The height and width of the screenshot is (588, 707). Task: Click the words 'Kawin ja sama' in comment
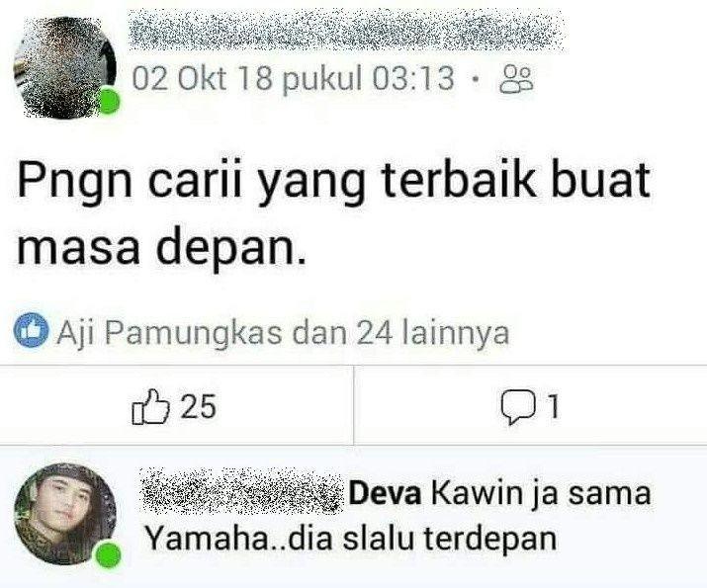click(541, 494)
